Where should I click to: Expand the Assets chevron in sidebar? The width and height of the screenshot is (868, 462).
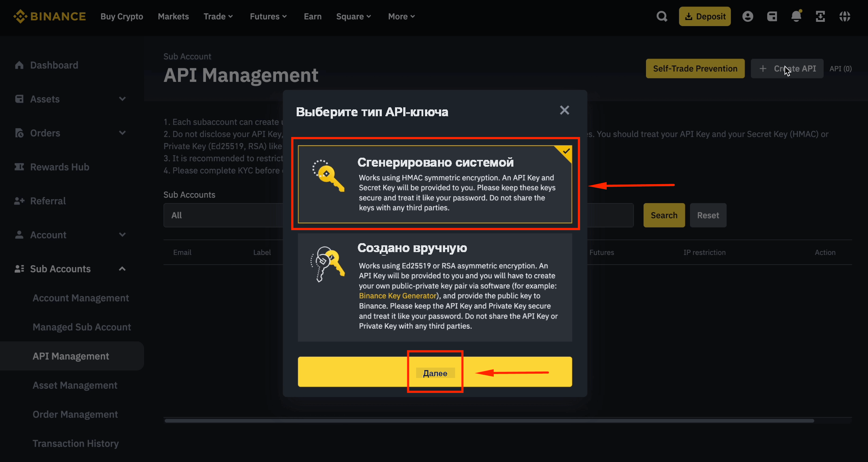pyautogui.click(x=122, y=99)
